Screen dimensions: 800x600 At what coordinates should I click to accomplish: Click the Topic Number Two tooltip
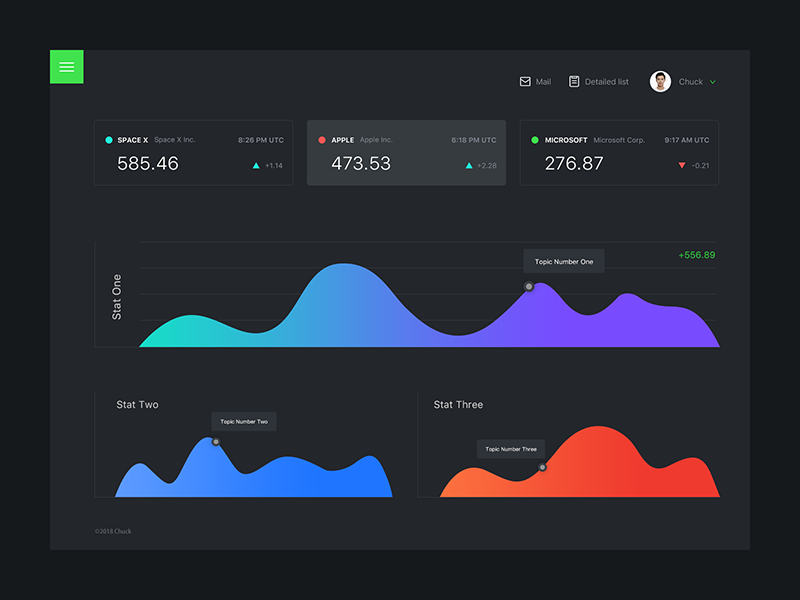coord(244,421)
